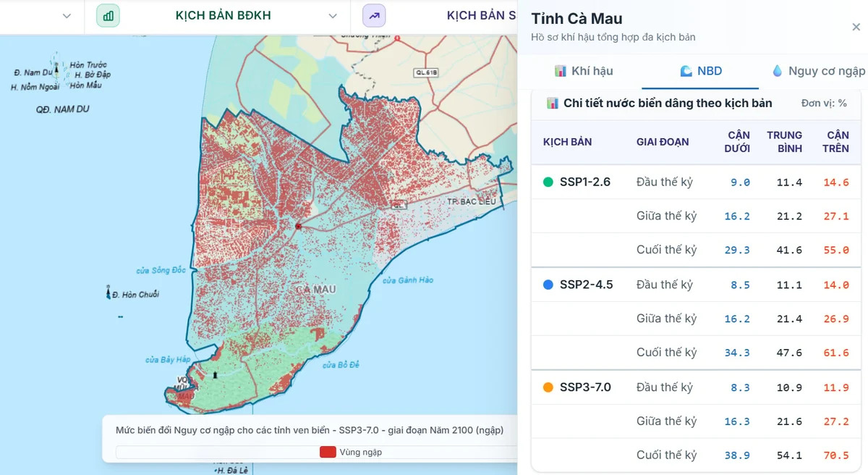Close the Tỉnh Cà Mau panel
The image size is (868, 475).
(856, 27)
